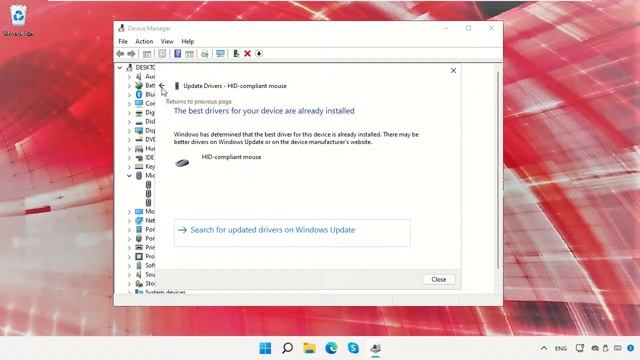Select the Stor (Storage controllers) row icon
Viewport: 640px width, 360px height.
click(x=139, y=283)
